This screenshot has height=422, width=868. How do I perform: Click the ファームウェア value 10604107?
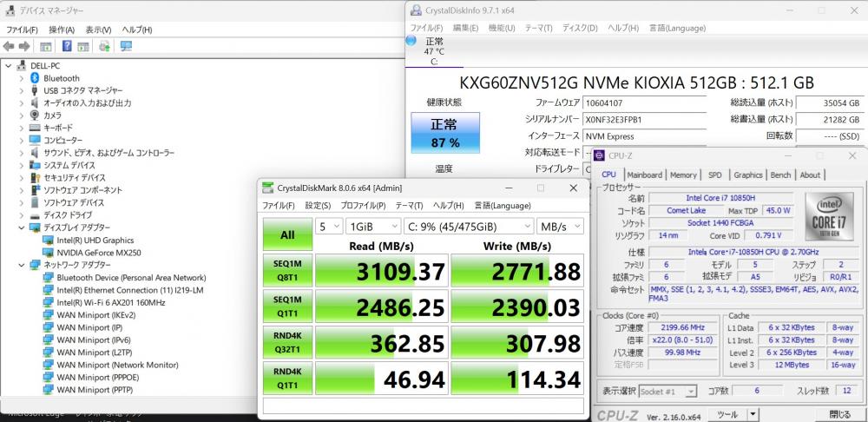pos(644,103)
